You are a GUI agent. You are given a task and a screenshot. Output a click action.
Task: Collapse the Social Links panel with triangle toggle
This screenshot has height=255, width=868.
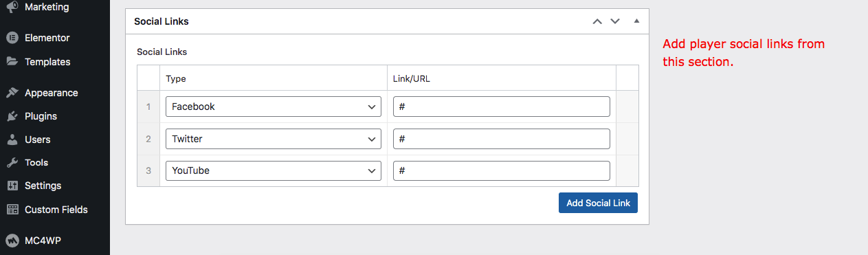pos(636,21)
